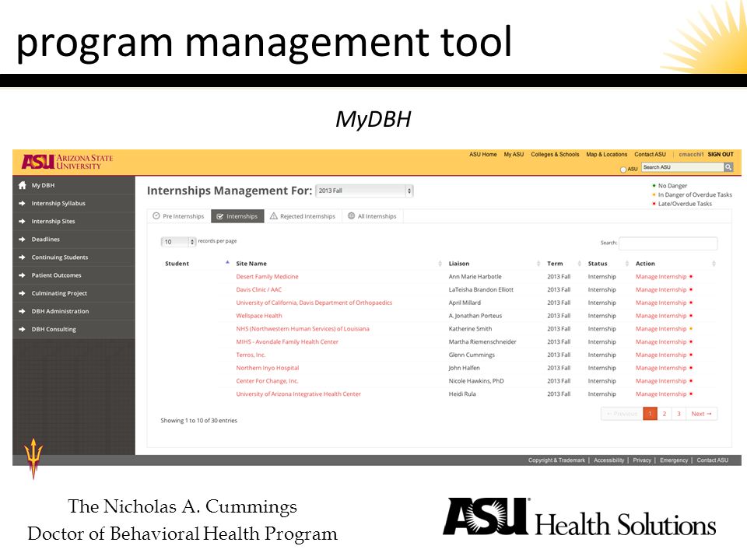The image size is (747, 560).
Task: Click liaison name Martha Riemenschneider
Action: click(x=482, y=342)
